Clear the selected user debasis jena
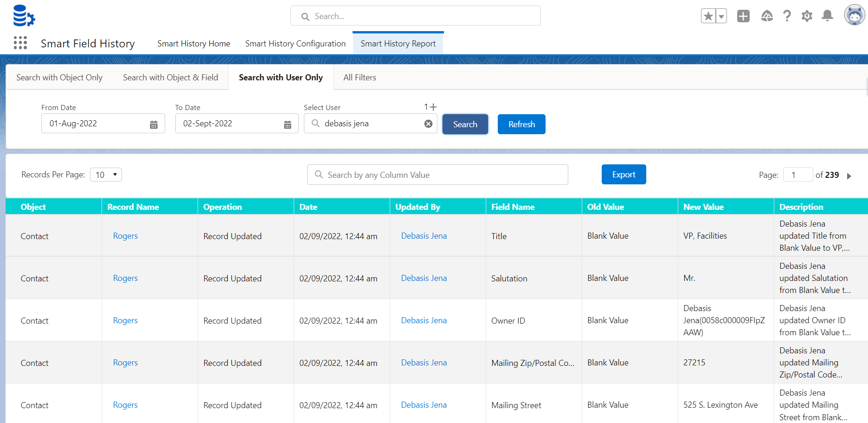The width and height of the screenshot is (868, 423). (x=428, y=124)
